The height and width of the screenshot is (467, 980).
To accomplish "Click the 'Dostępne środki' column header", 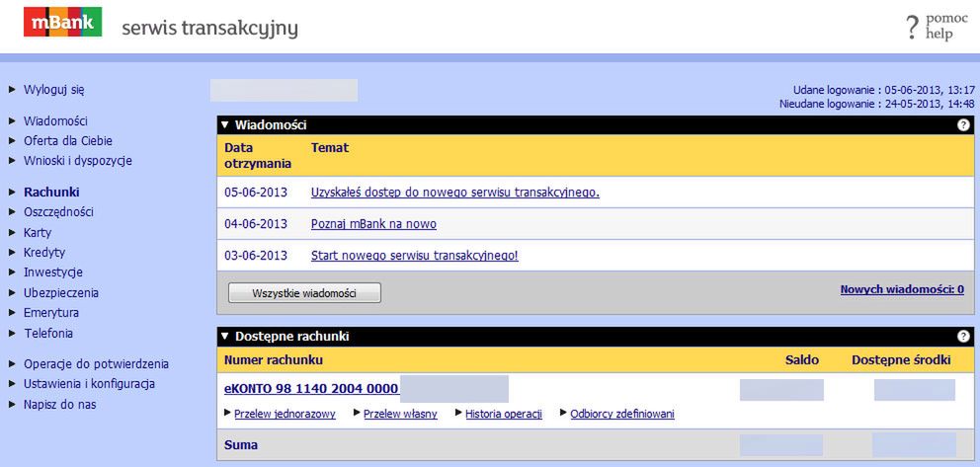I will pos(901,359).
